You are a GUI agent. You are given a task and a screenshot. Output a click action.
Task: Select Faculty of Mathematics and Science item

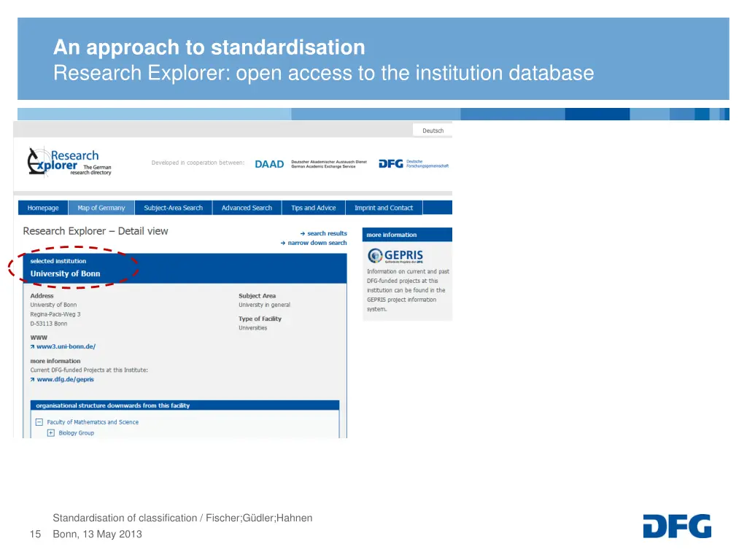pos(93,422)
